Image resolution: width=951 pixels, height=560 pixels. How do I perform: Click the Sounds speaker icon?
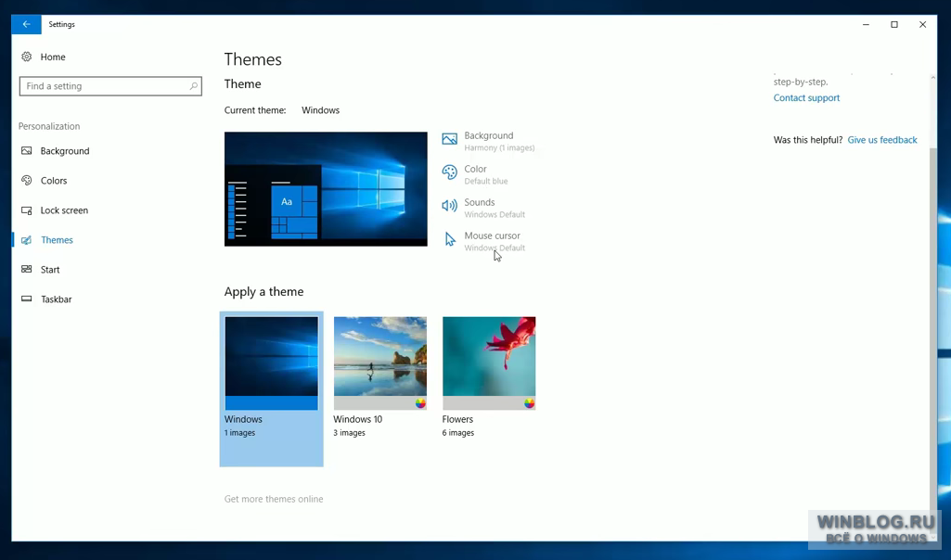click(449, 206)
